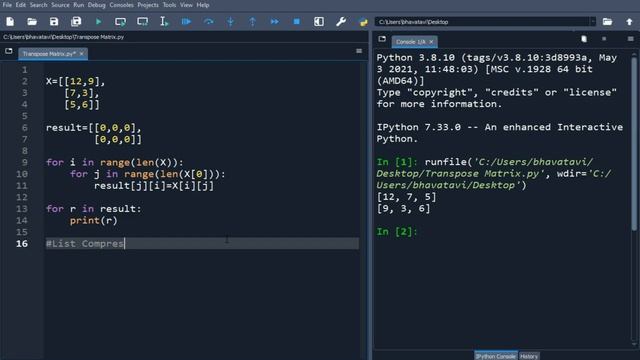Save all files
The height and width of the screenshot is (360, 640).
[76, 22]
